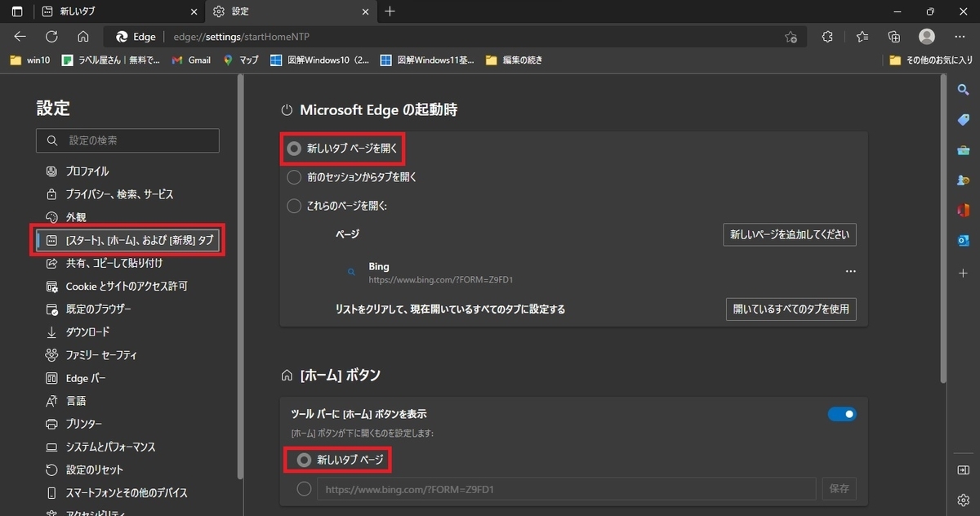This screenshot has height=516, width=980.
Task: Open the tab actions menu icon
Action: tap(16, 11)
